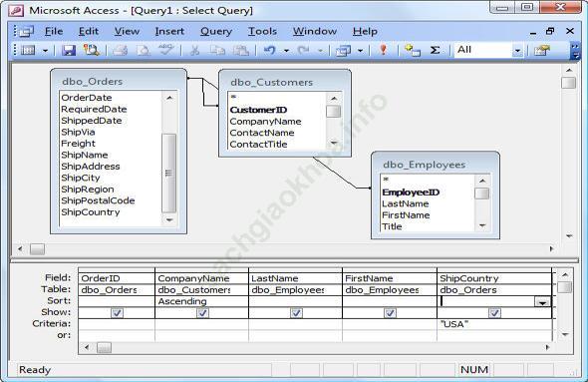Click the dbo_Customers list scrollbar thumb
Screen dimensions: 588x382
[x=333, y=112]
